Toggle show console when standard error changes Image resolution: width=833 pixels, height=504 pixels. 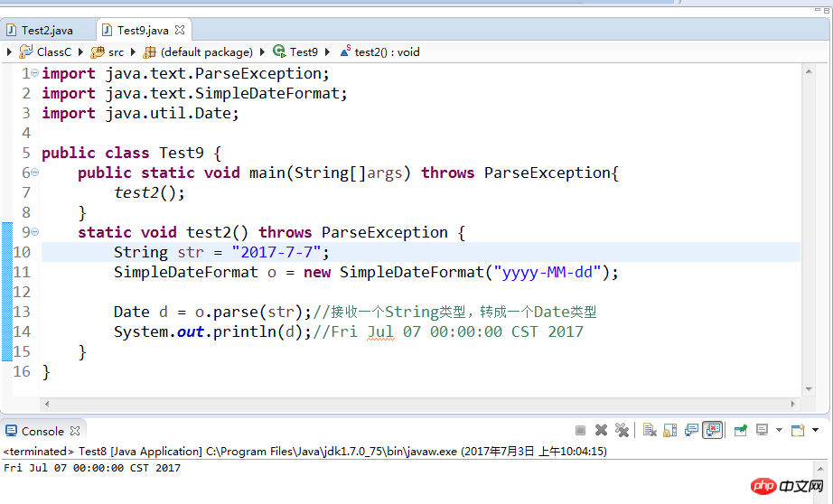tap(713, 430)
